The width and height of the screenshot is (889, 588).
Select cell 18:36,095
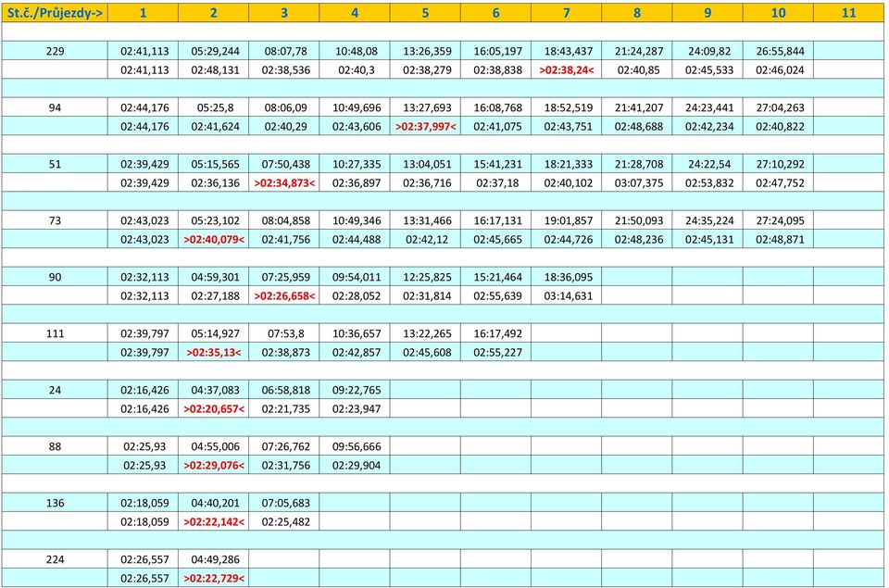(x=568, y=277)
